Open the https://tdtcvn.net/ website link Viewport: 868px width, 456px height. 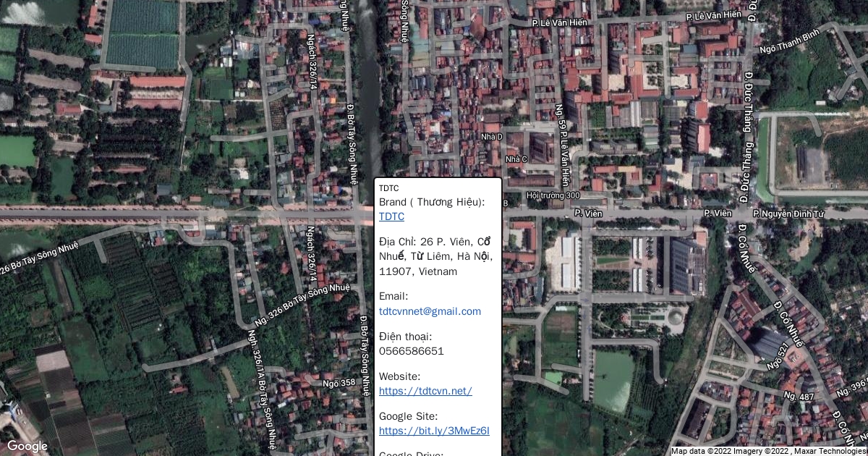425,391
